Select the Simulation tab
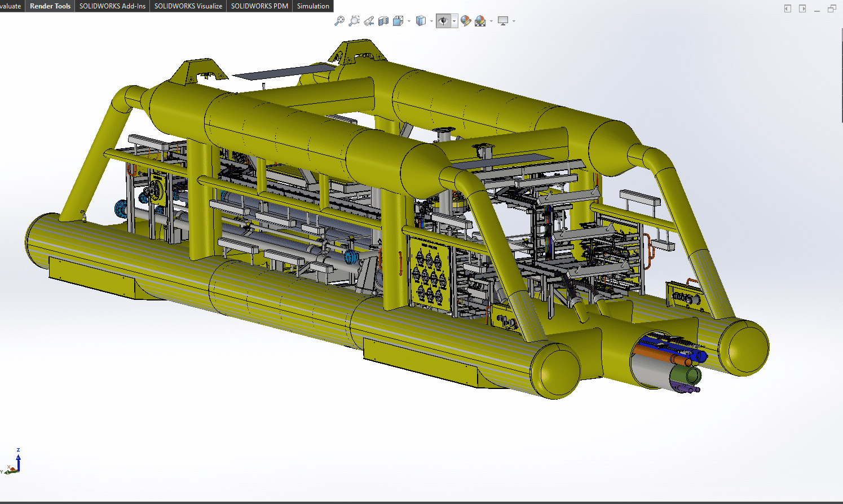This screenshot has height=504, width=843. click(x=313, y=6)
